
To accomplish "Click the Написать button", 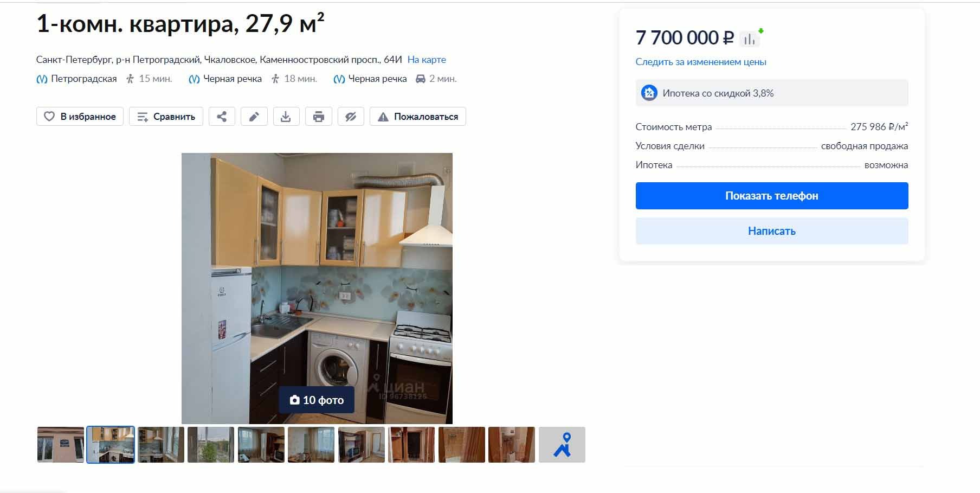I will click(x=772, y=231).
